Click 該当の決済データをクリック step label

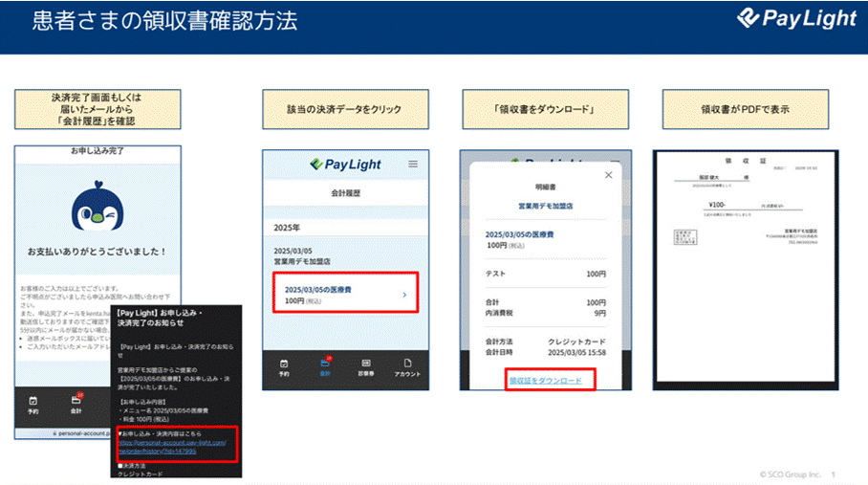coord(345,109)
